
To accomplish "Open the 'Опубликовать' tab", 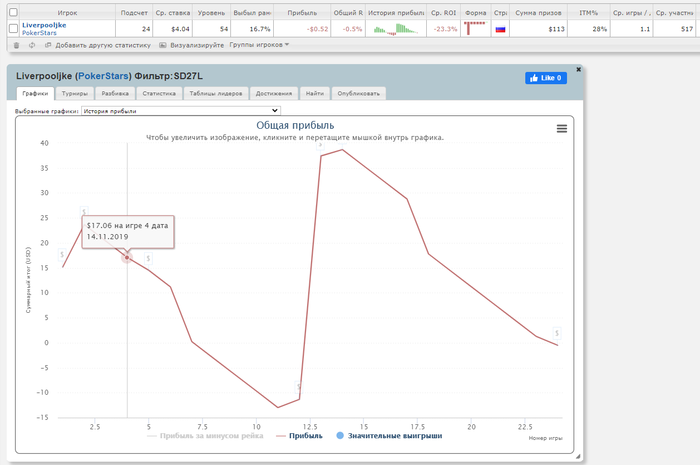I will (358, 93).
